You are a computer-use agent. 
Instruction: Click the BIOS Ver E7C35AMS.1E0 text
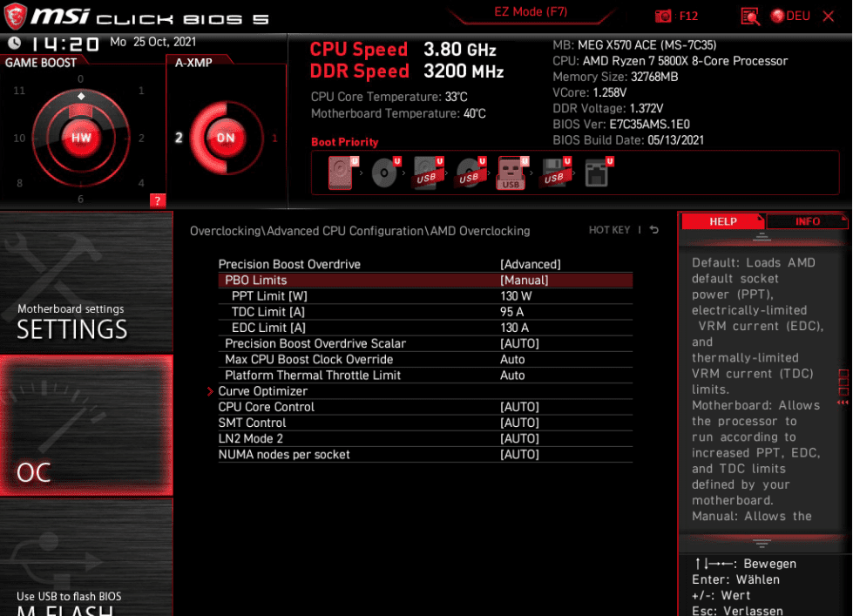(x=620, y=124)
